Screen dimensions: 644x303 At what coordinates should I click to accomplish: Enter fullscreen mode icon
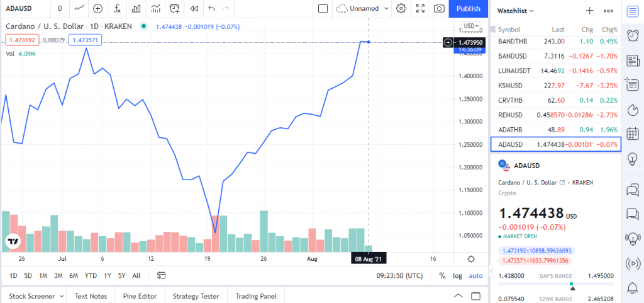pyautogui.click(x=420, y=8)
